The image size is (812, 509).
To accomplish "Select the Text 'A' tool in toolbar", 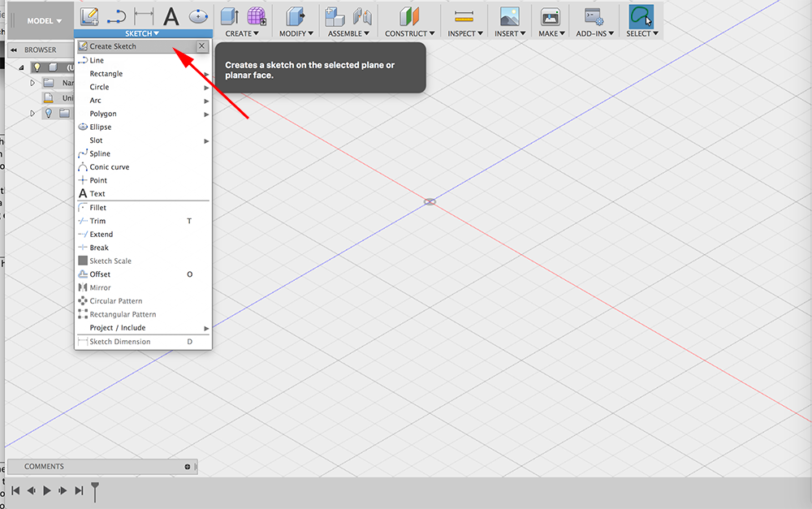I will 171,16.
